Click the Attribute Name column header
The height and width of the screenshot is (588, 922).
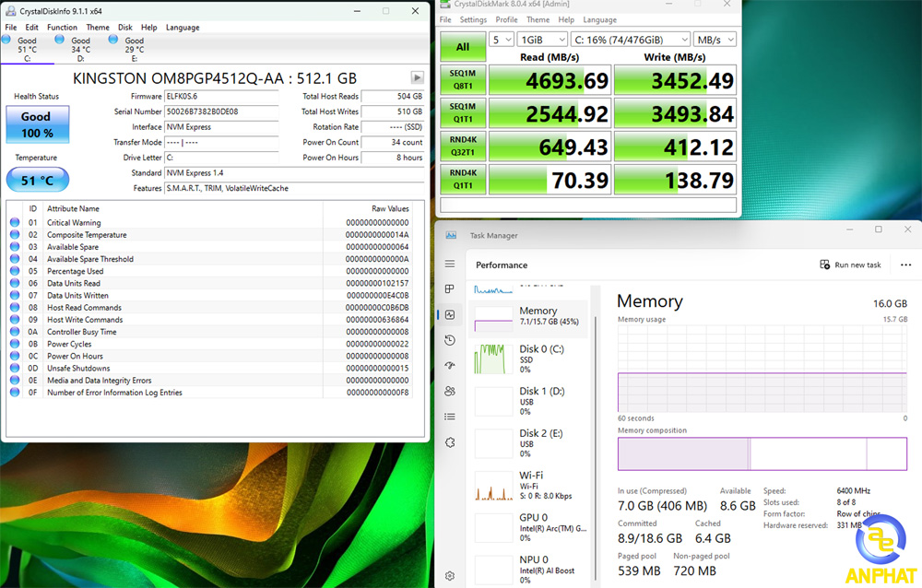click(x=73, y=208)
